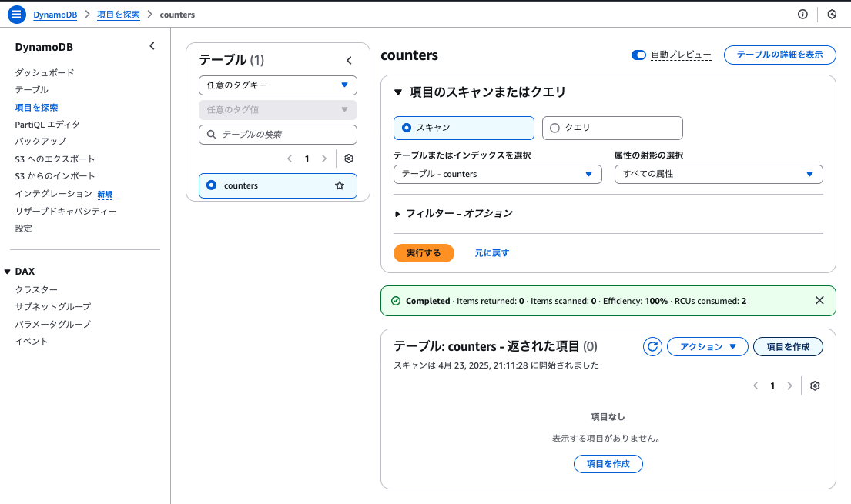Refresh the returned items list
Screen dimensions: 851x504
click(652, 347)
